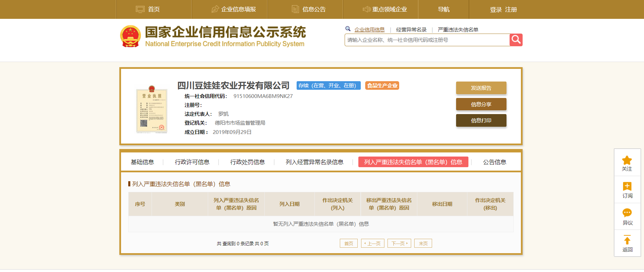This screenshot has height=272, width=644.
Task: Click the founding date 2019年09月29日
Action: pos(232,132)
